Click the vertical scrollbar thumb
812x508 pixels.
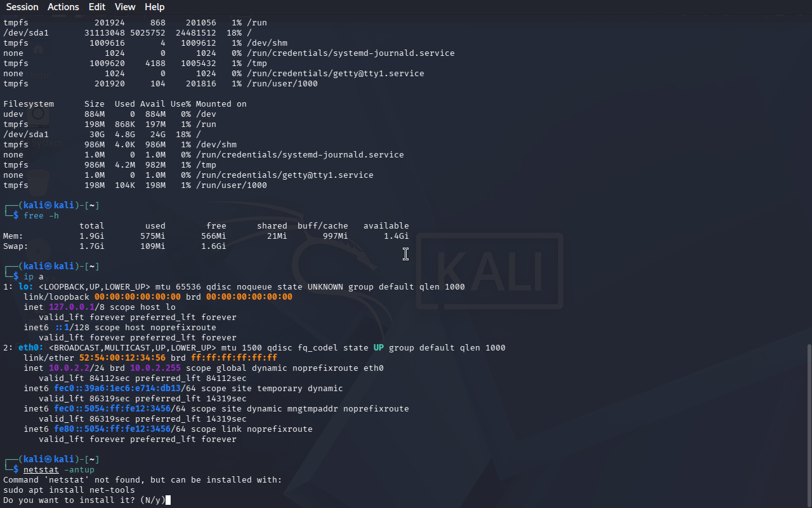coord(808,424)
